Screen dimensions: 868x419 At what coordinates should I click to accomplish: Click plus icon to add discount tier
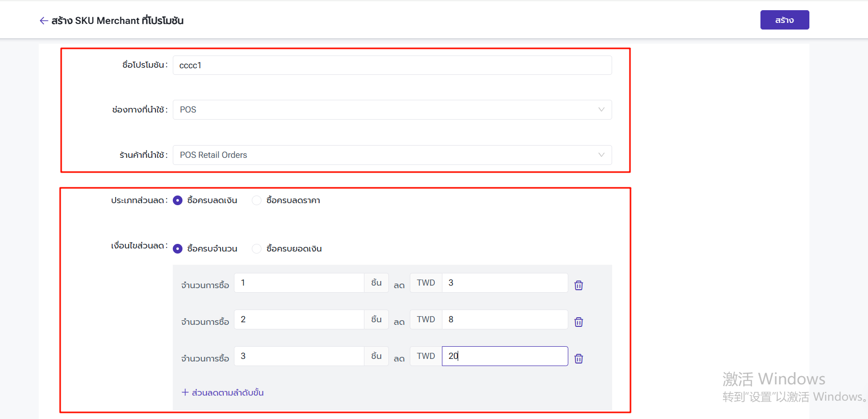(185, 393)
